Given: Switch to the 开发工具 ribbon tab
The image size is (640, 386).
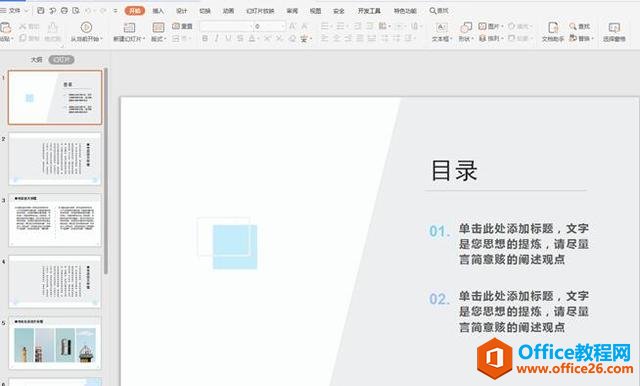Looking at the screenshot, I should click(x=369, y=11).
